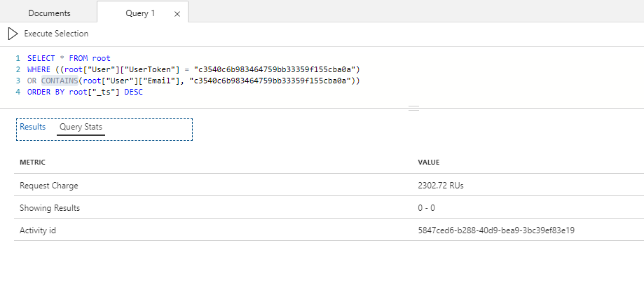Click in the ORDER BY line of the query
Image resolution: width=644 pixels, height=290 pixels.
(84, 92)
